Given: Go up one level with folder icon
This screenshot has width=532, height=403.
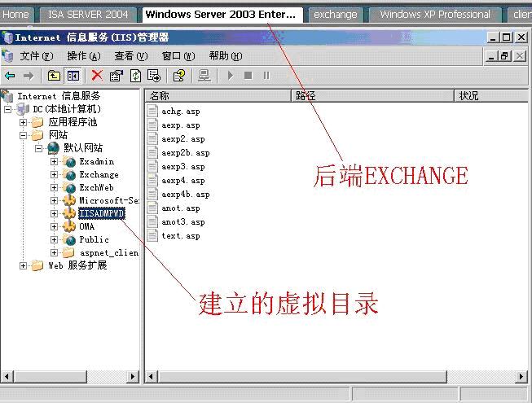Looking at the screenshot, I should 54,76.
